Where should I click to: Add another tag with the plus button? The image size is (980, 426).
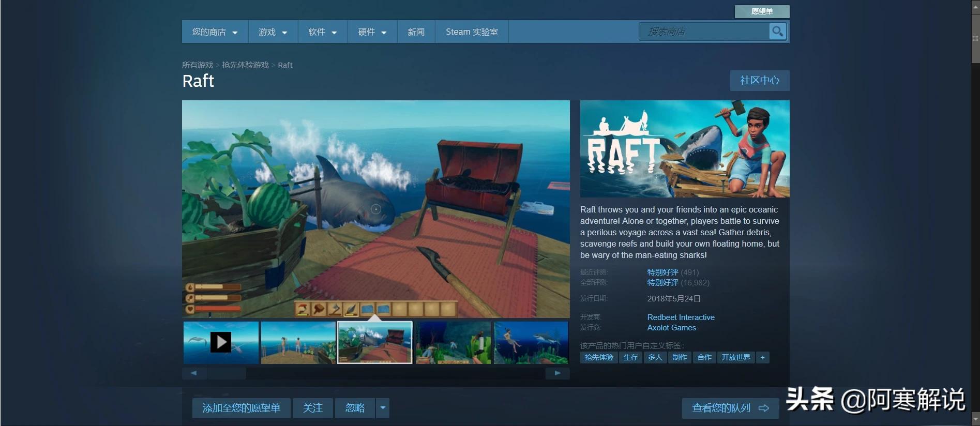click(x=762, y=357)
